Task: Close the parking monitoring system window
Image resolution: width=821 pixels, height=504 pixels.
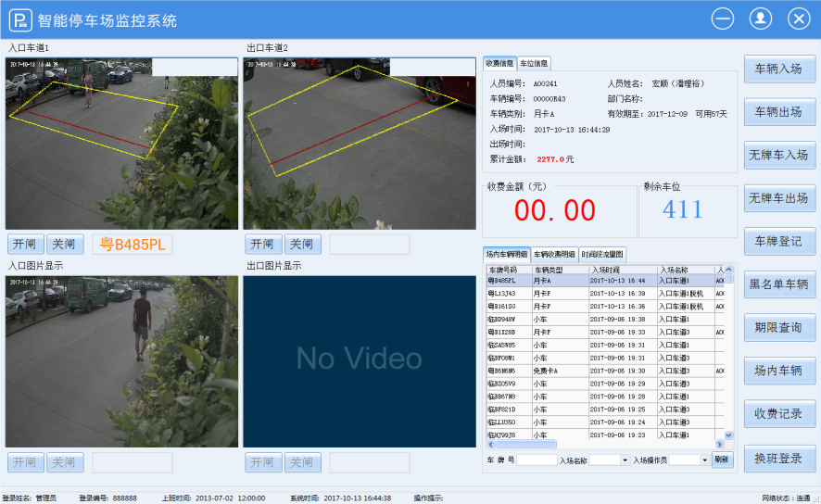Action: pyautogui.click(x=799, y=19)
